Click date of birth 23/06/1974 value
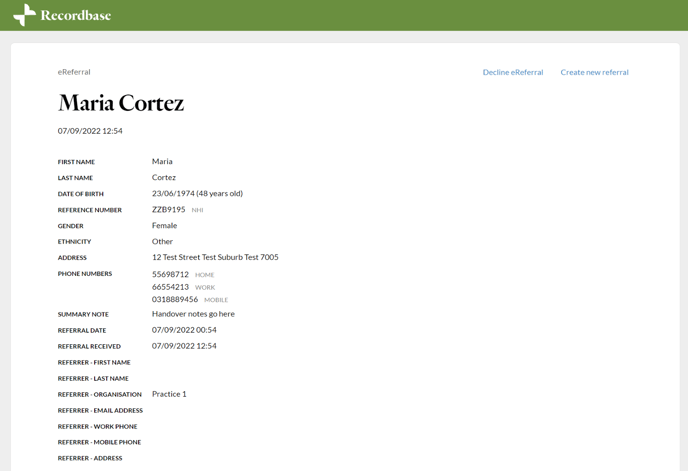Screen dimensions: 688x471 coord(197,194)
